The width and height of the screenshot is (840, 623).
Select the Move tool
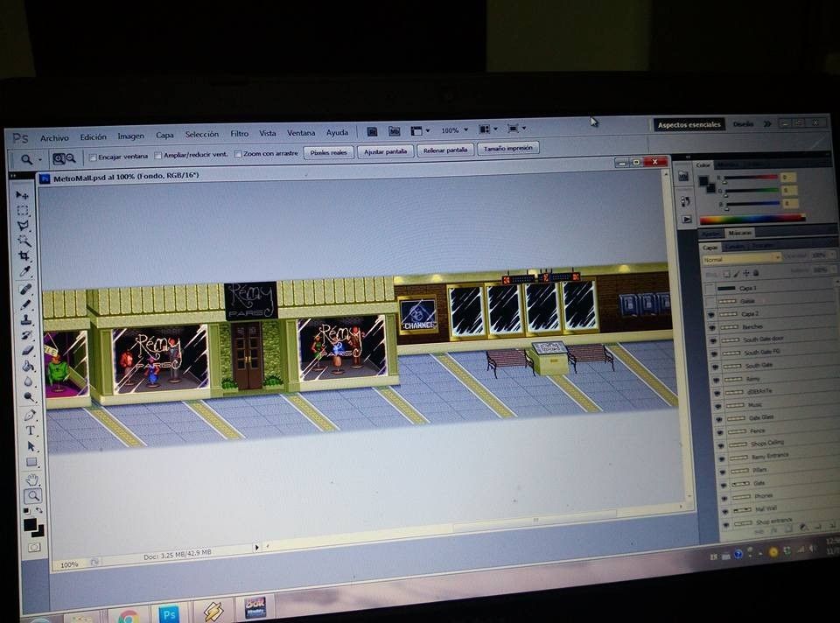pyautogui.click(x=21, y=195)
